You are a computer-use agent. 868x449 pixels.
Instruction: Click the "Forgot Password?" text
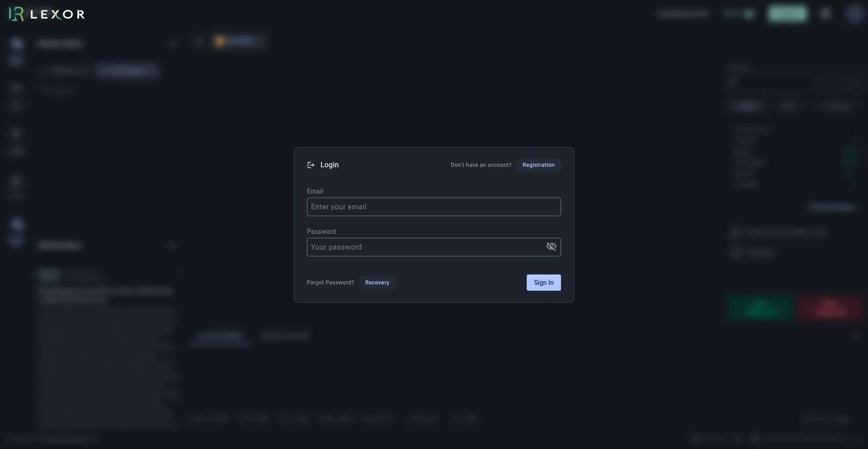330,283
